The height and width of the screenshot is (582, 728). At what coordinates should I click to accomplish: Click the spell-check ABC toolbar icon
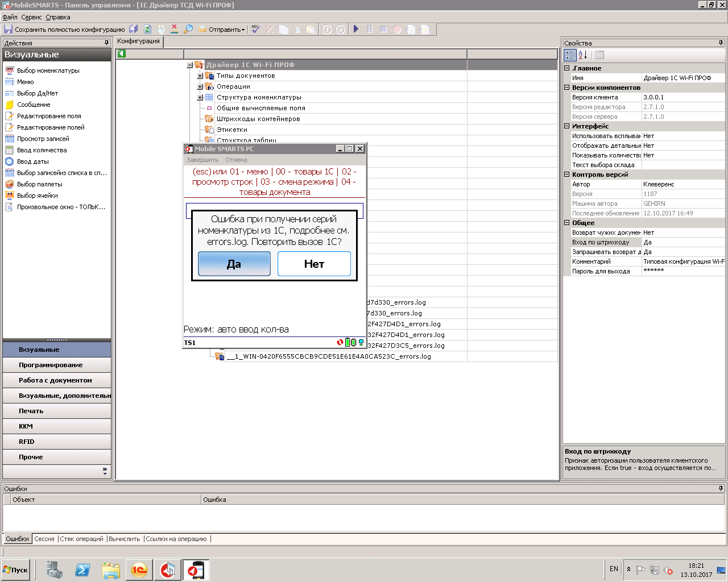pyautogui.click(x=255, y=29)
